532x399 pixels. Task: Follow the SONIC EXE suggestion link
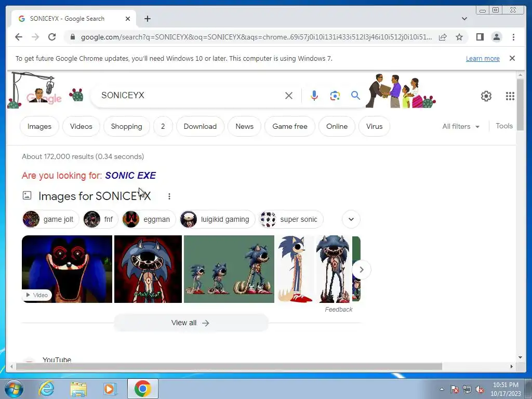click(130, 176)
